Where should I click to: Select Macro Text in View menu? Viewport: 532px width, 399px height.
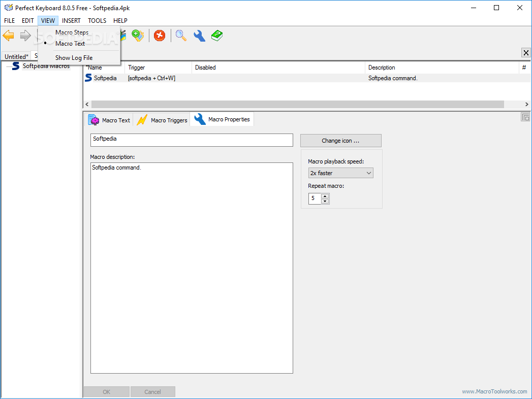point(70,43)
